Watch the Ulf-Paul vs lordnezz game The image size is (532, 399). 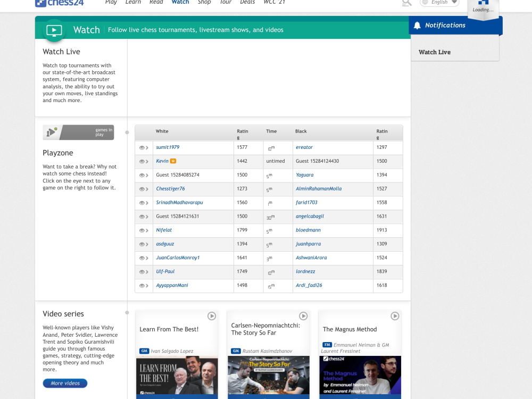(144, 272)
